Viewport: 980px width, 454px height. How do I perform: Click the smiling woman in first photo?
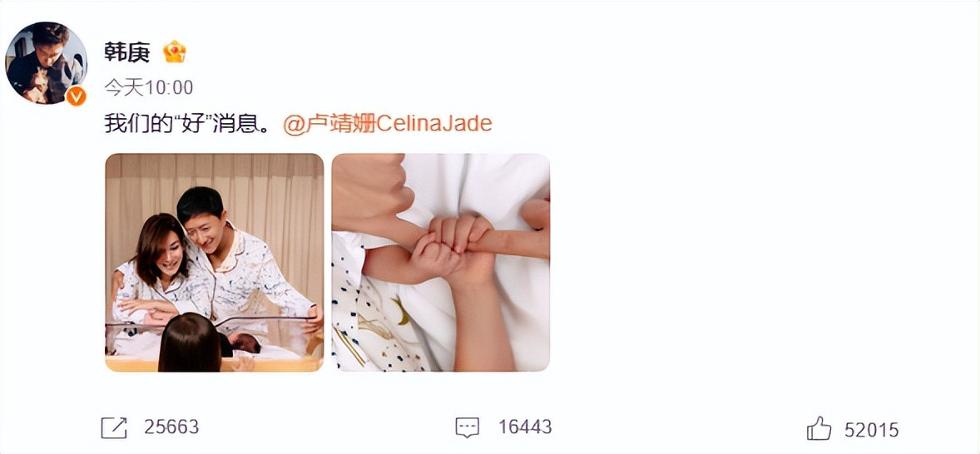(160, 269)
